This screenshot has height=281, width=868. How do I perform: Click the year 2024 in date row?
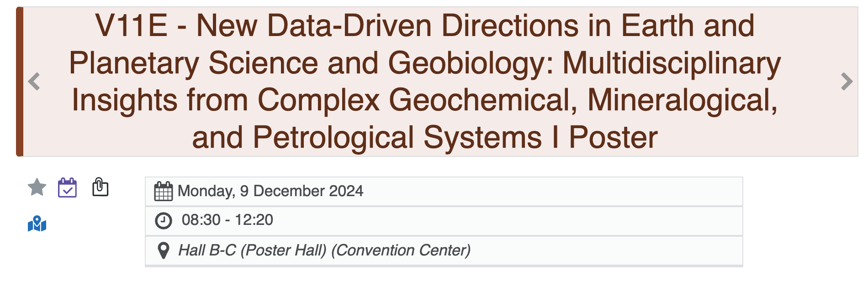click(346, 191)
